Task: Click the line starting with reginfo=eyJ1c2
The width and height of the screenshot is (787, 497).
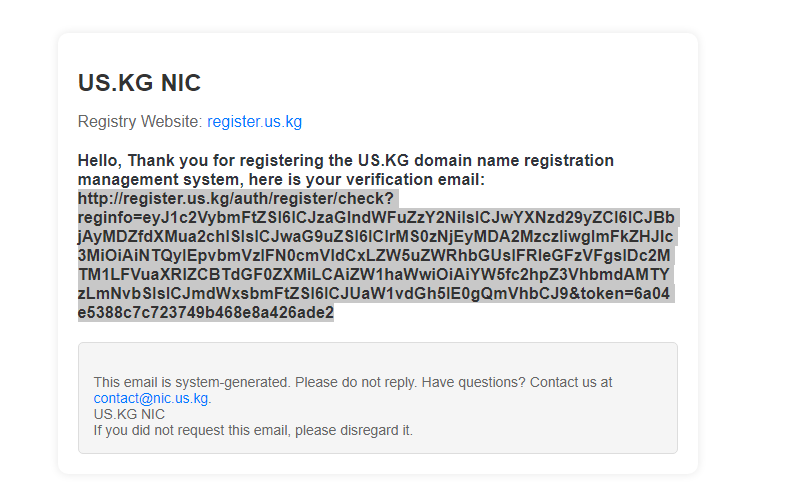Action: coord(376,217)
